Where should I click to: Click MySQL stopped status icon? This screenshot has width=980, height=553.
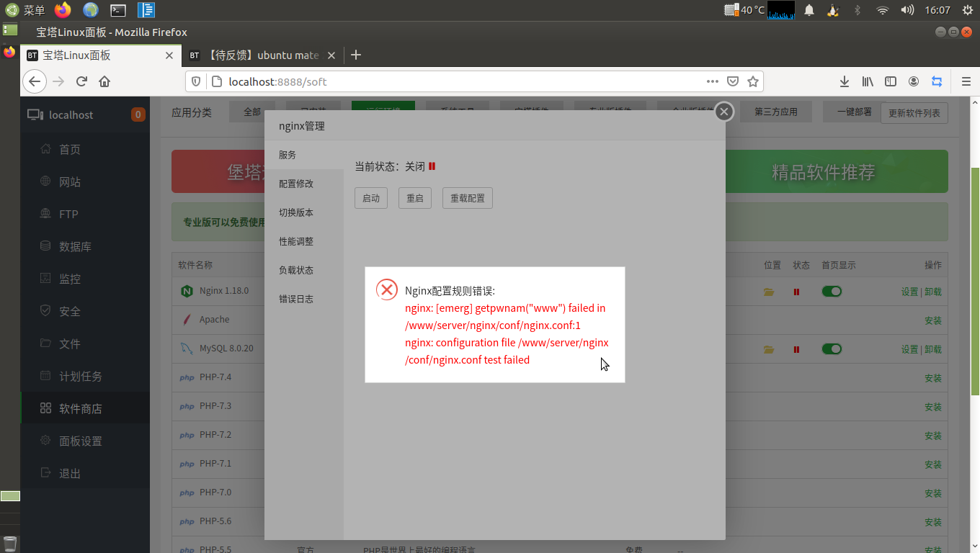796,349
